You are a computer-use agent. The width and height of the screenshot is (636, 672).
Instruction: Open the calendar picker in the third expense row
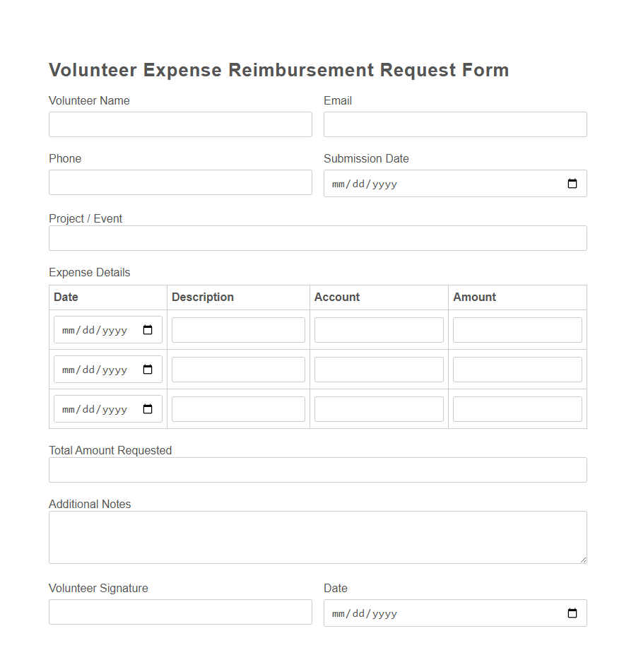(147, 408)
